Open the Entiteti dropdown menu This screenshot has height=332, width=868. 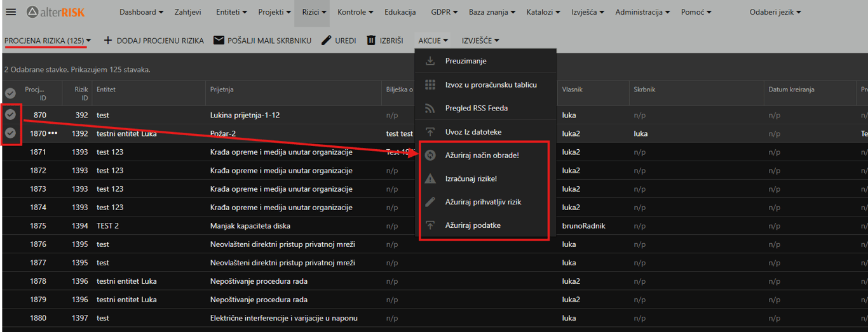click(x=232, y=12)
